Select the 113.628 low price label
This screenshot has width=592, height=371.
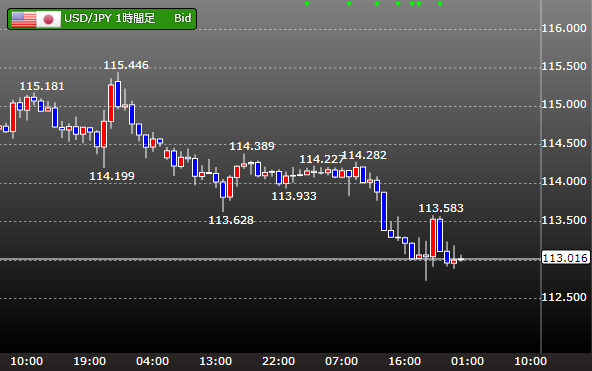point(231,220)
